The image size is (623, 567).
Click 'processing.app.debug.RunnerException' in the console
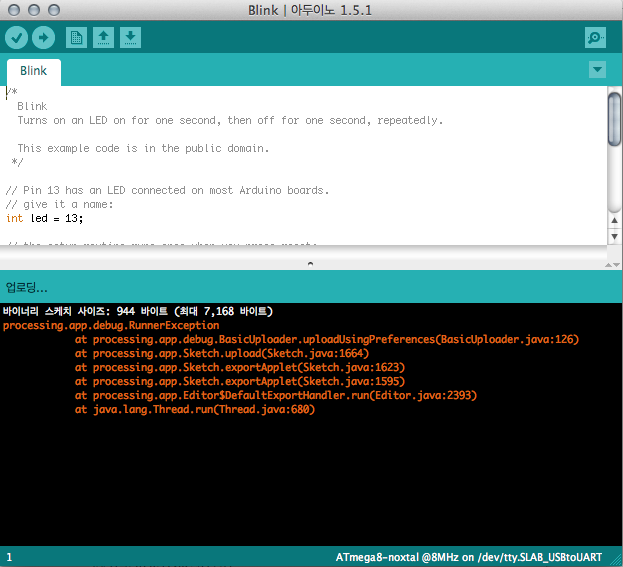click(111, 325)
